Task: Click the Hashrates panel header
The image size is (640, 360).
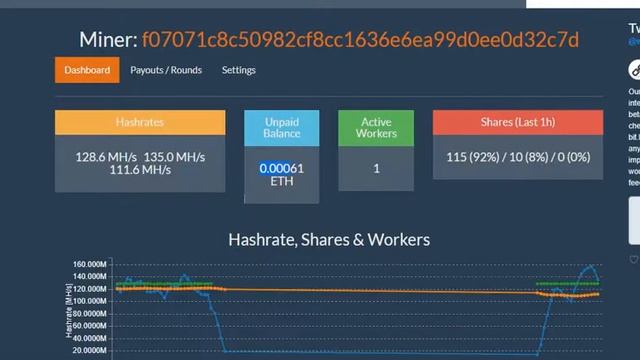Action: coord(140,122)
